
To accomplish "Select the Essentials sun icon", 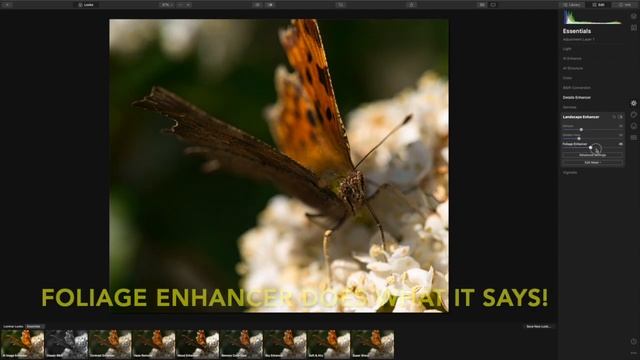I will coord(633,103).
